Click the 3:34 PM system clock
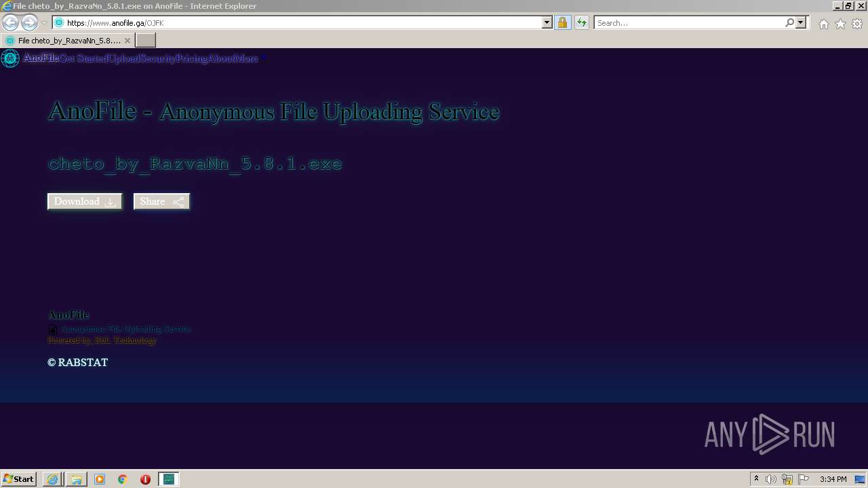The height and width of the screenshot is (488, 868). [x=833, y=479]
